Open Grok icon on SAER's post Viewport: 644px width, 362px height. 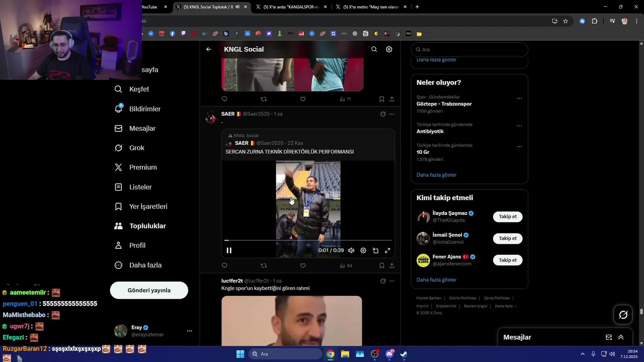(x=383, y=114)
